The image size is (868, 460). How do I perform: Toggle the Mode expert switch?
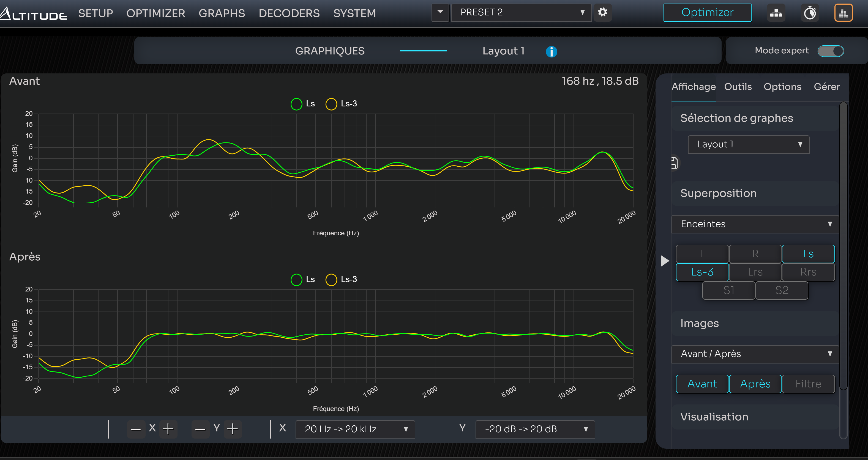pyautogui.click(x=831, y=51)
